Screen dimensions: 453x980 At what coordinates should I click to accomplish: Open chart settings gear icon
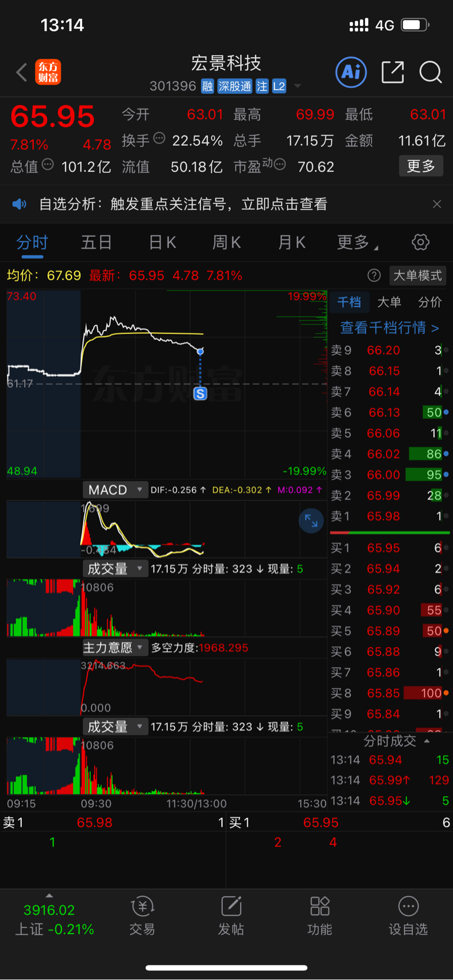click(421, 242)
